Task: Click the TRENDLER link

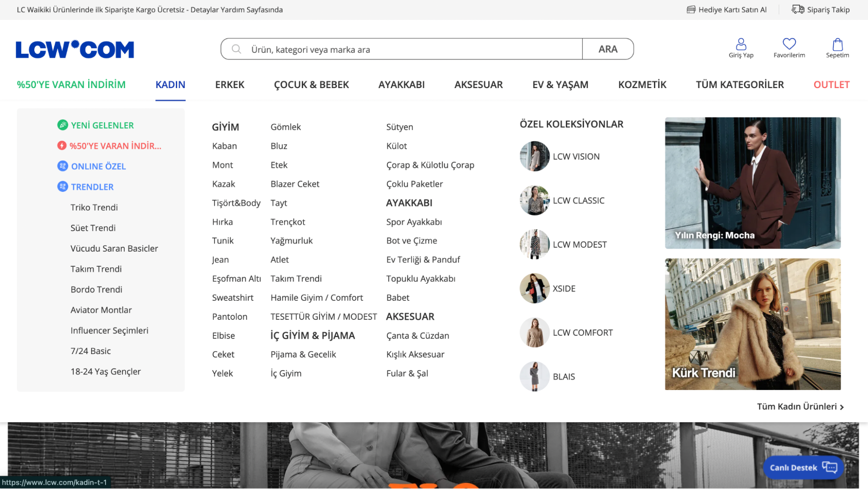Action: coord(92,187)
